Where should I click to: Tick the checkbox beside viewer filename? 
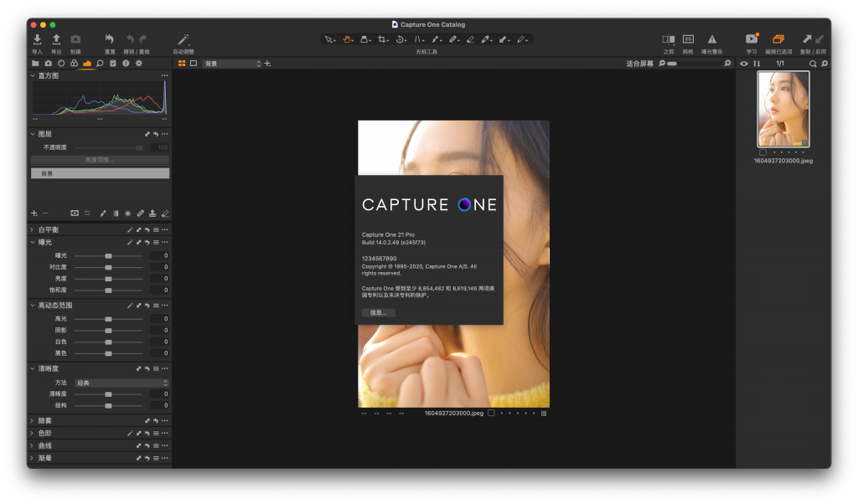coord(491,414)
